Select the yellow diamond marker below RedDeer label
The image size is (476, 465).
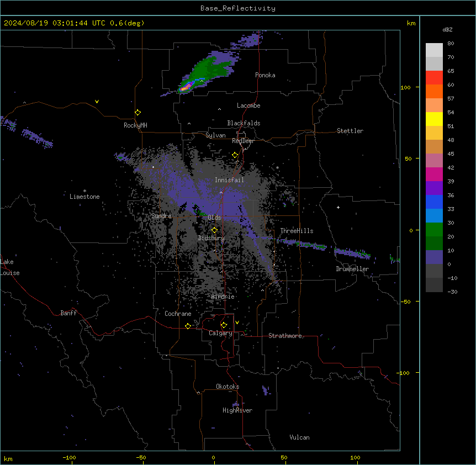(x=235, y=155)
